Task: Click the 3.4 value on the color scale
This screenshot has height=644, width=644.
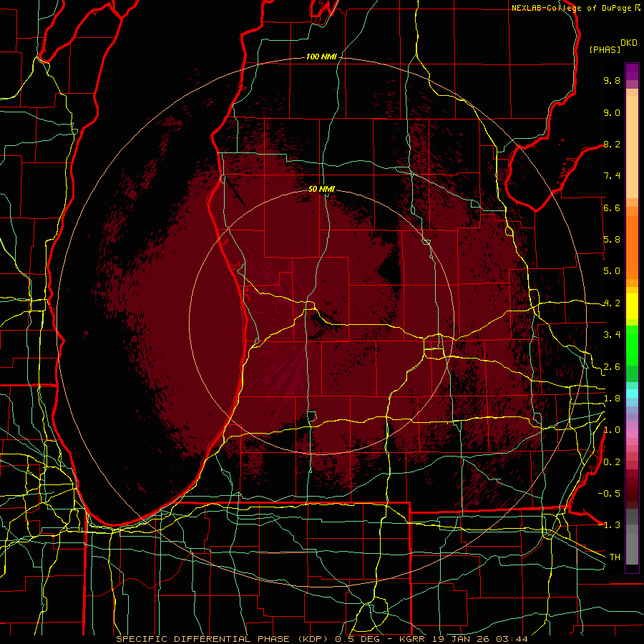Action: [x=612, y=335]
